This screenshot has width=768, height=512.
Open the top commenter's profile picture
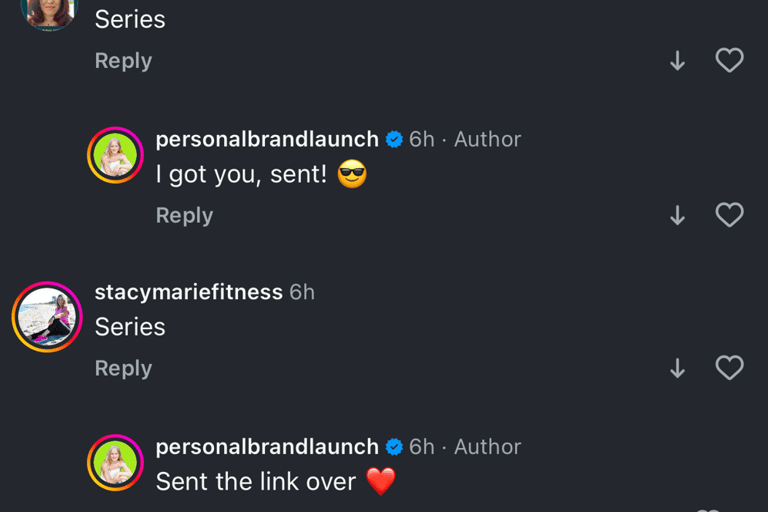(x=48, y=10)
